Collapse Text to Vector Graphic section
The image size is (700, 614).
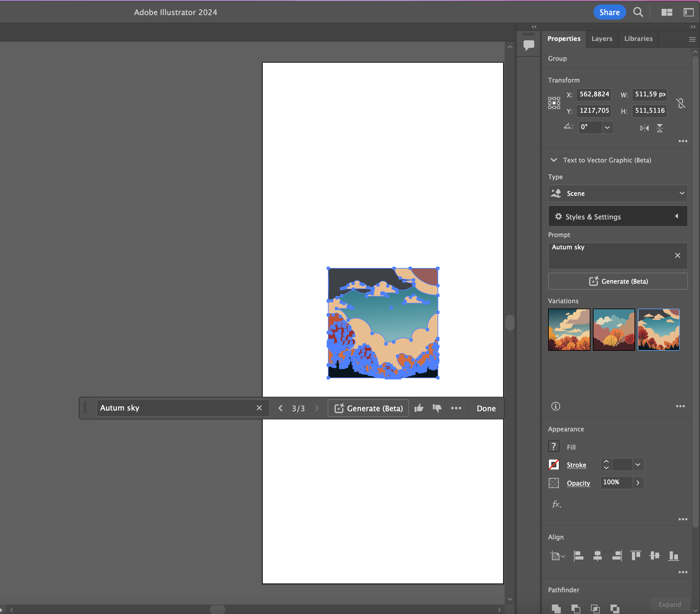coord(554,160)
